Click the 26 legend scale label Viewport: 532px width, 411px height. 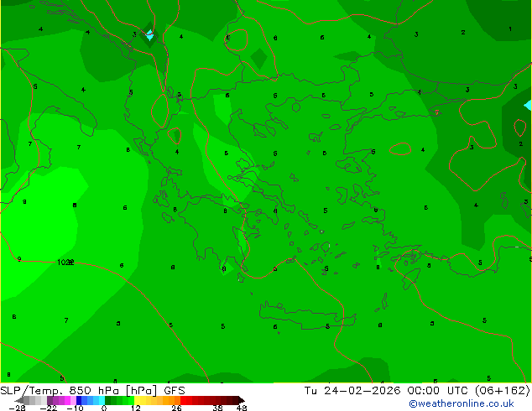point(176,408)
